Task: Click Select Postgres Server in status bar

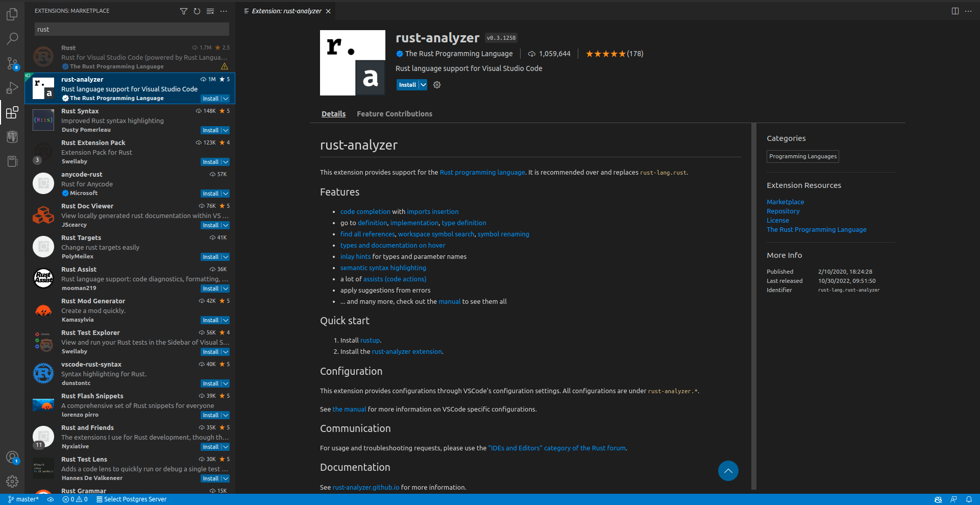Action: click(132, 499)
